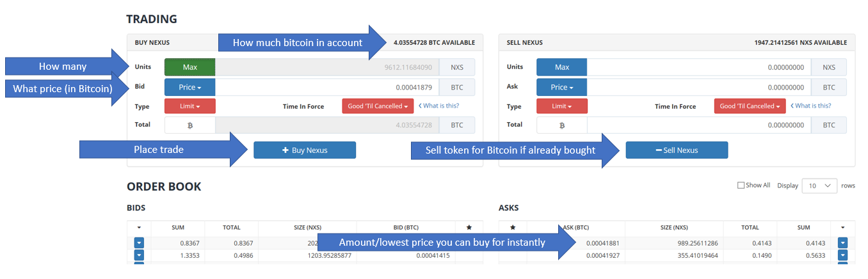Click the Total field in Sell Nexus
The height and width of the screenshot is (279, 868).
[699, 125]
